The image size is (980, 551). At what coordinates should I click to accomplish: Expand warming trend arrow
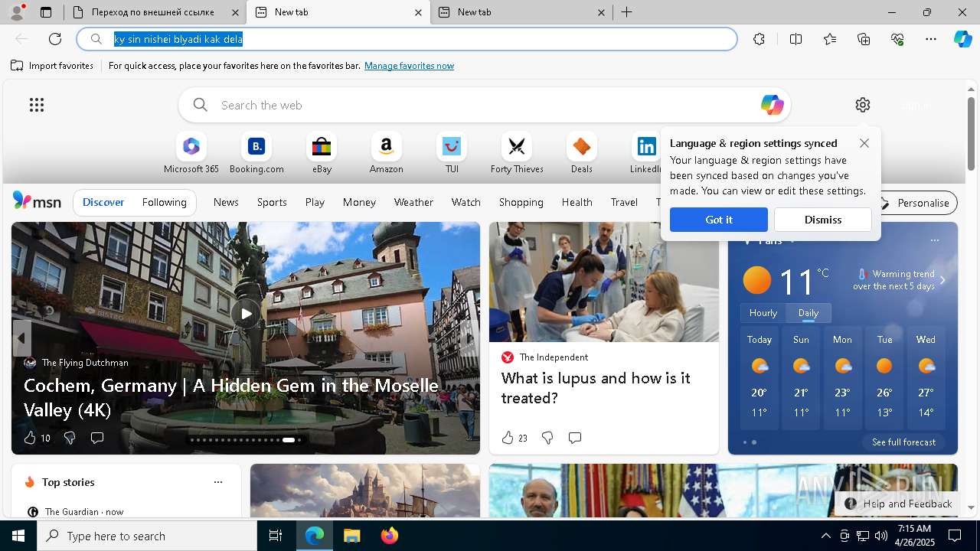pos(942,280)
